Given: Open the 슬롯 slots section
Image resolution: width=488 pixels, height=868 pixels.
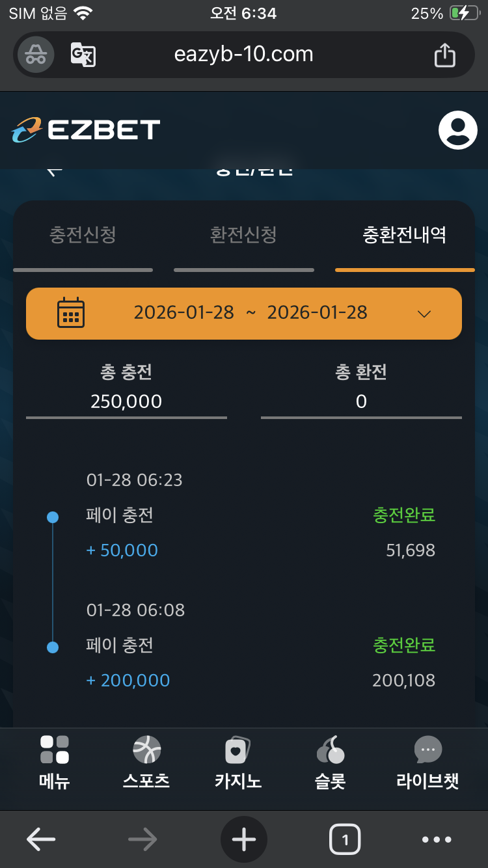Looking at the screenshot, I should tap(331, 750).
